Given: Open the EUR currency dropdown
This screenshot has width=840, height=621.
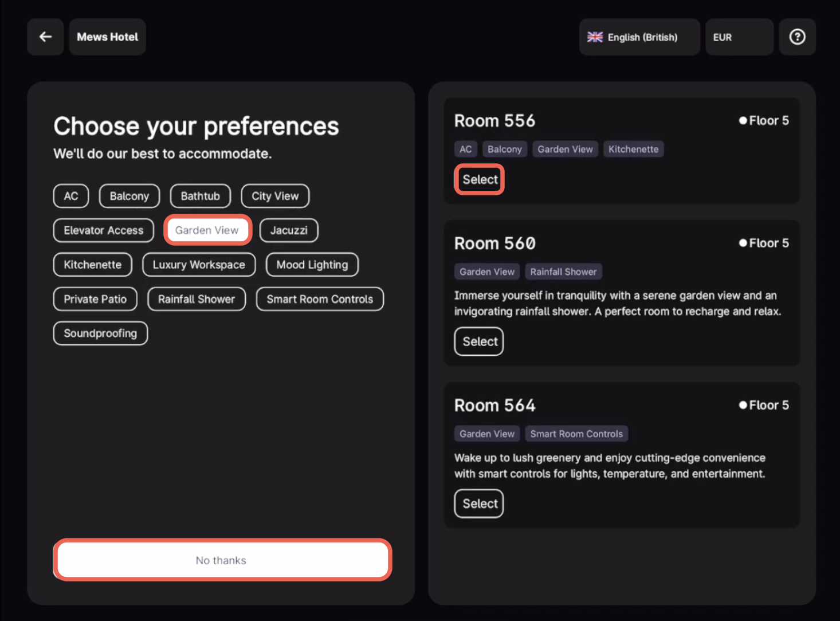Looking at the screenshot, I should pyautogui.click(x=739, y=37).
